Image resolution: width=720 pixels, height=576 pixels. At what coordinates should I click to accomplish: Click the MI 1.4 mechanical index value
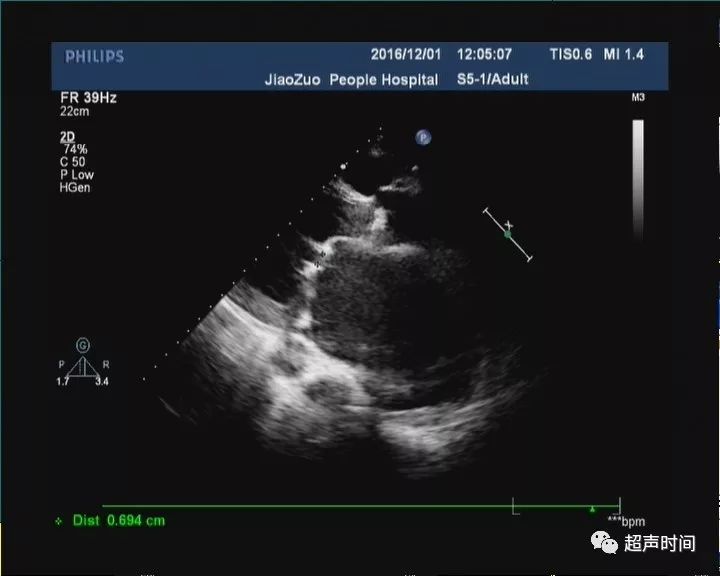click(x=624, y=54)
